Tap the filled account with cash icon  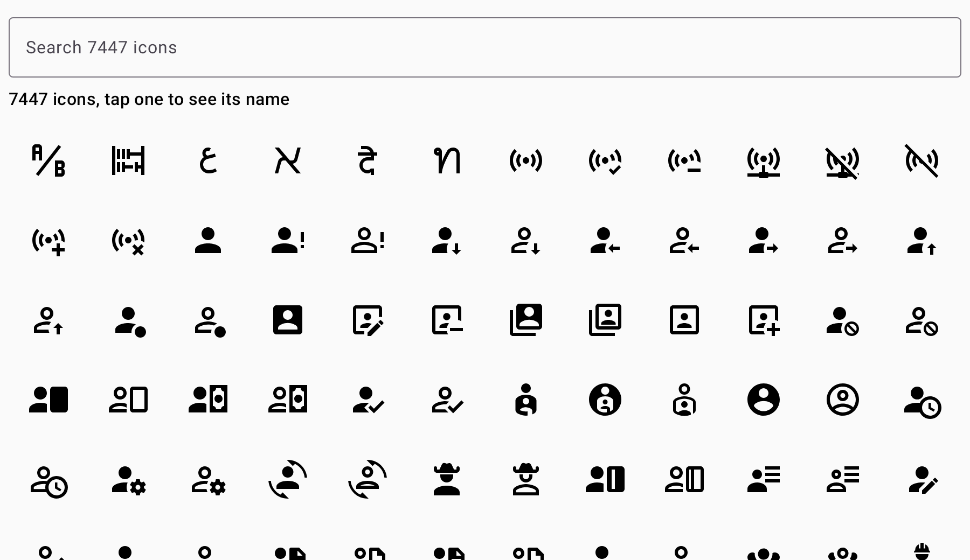pyautogui.click(x=208, y=400)
